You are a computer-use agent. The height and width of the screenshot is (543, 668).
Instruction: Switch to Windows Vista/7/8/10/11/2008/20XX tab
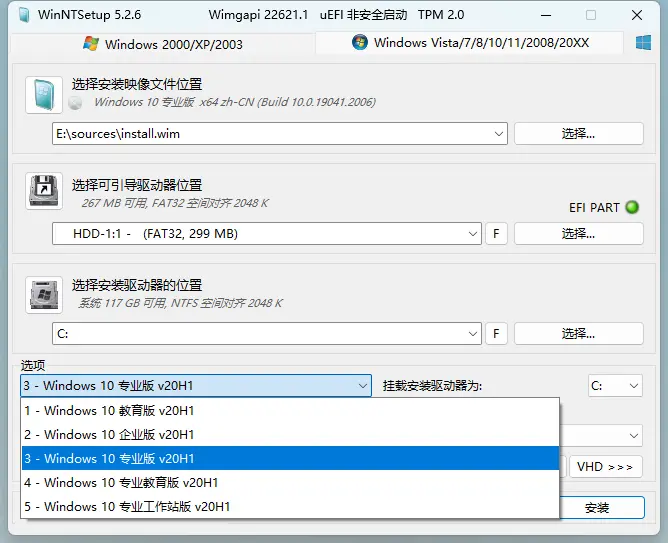[470, 43]
